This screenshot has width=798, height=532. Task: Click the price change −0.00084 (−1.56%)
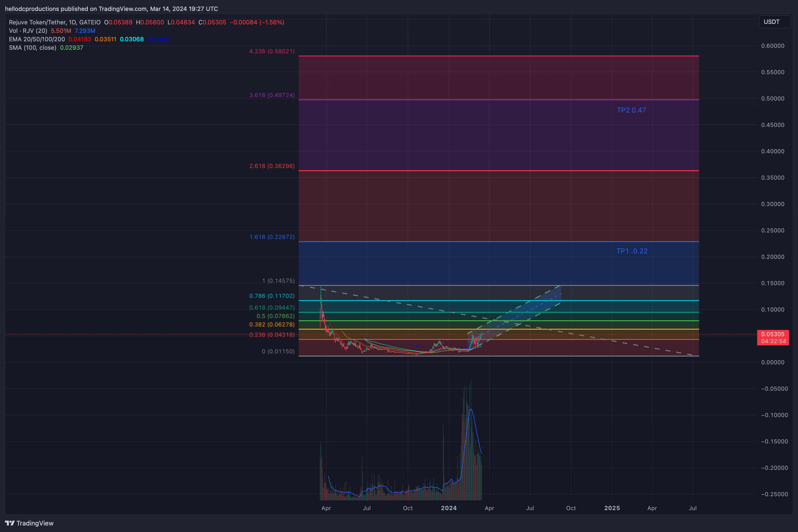pyautogui.click(x=257, y=22)
